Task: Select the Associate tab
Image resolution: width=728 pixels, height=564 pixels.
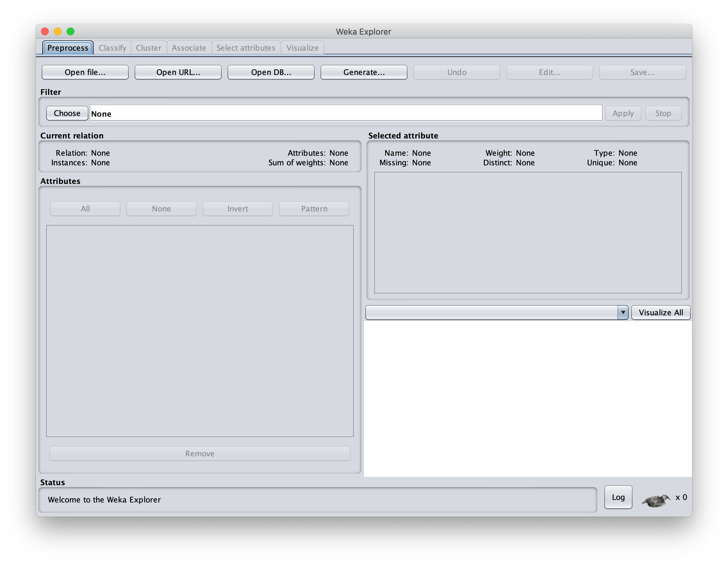Action: 189,48
